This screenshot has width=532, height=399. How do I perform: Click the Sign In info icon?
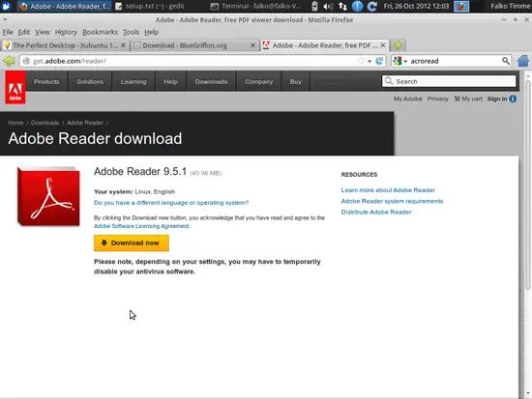point(513,99)
